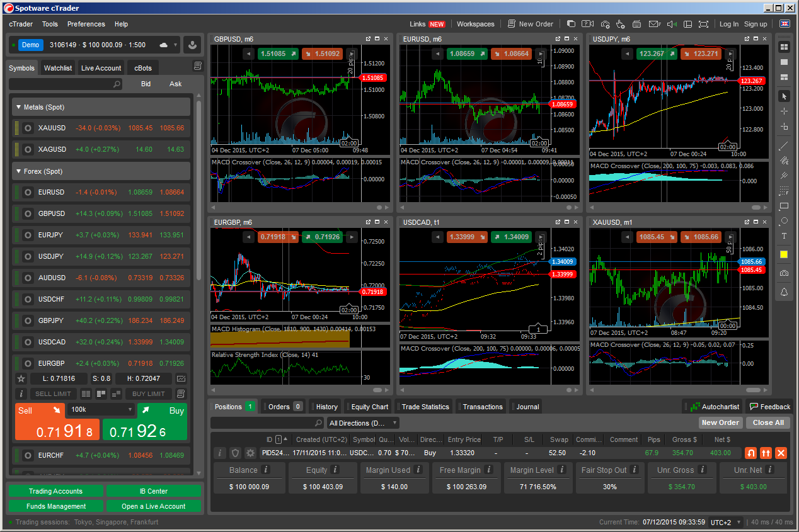Click the cloud sync icon in account bar
Screen dimensions: 799x532
point(164,45)
